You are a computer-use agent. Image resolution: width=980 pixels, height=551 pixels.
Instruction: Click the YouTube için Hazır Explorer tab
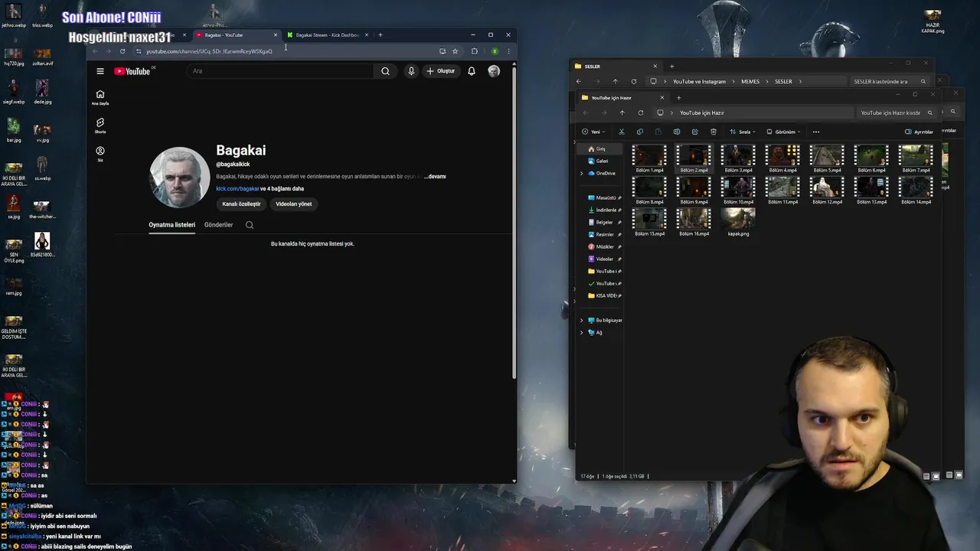coord(624,98)
